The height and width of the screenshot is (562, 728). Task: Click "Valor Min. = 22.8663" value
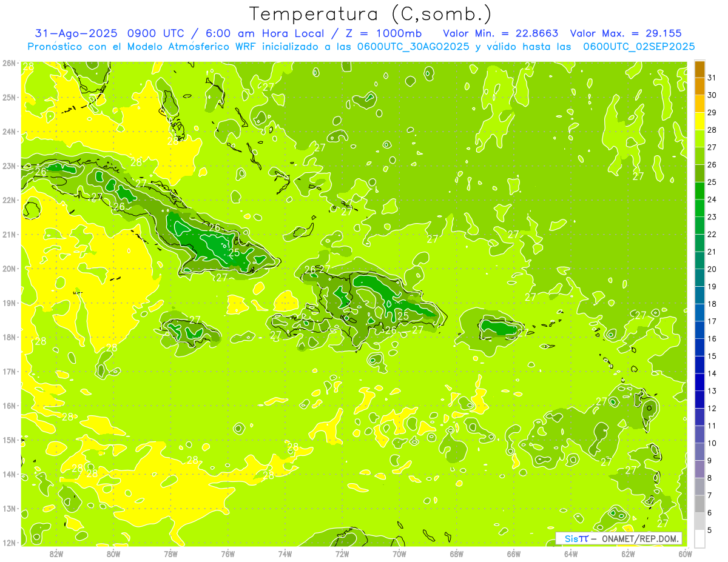click(500, 33)
